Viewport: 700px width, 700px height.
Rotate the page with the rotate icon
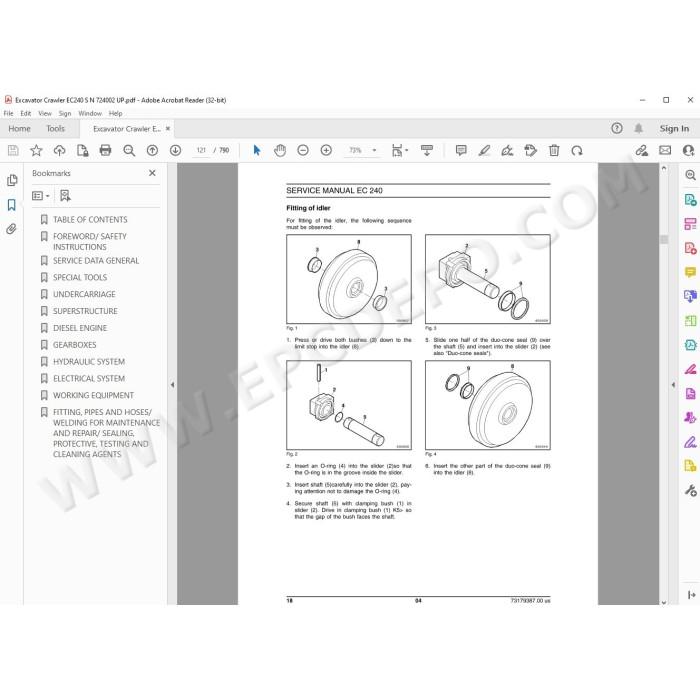577,150
